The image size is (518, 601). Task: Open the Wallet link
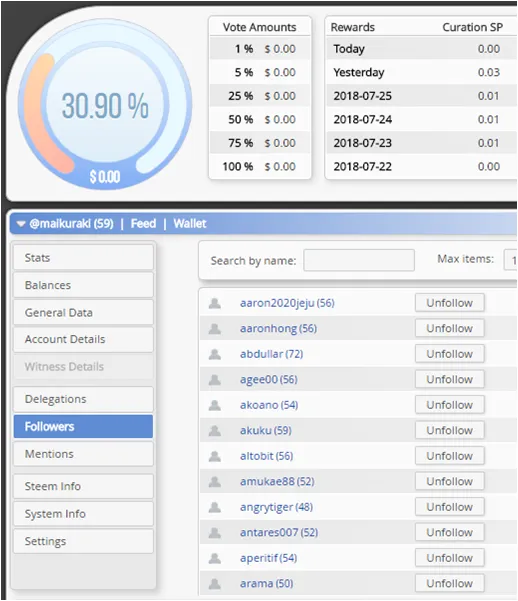tap(190, 223)
